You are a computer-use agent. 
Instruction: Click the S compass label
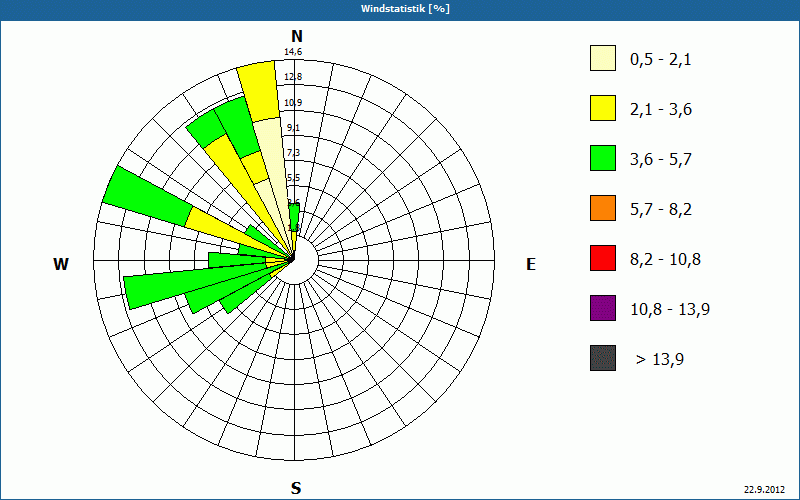pos(296,489)
